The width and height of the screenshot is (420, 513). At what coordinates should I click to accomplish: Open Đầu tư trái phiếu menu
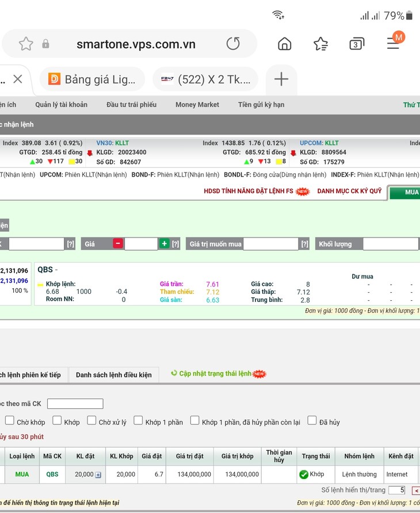pos(131,105)
